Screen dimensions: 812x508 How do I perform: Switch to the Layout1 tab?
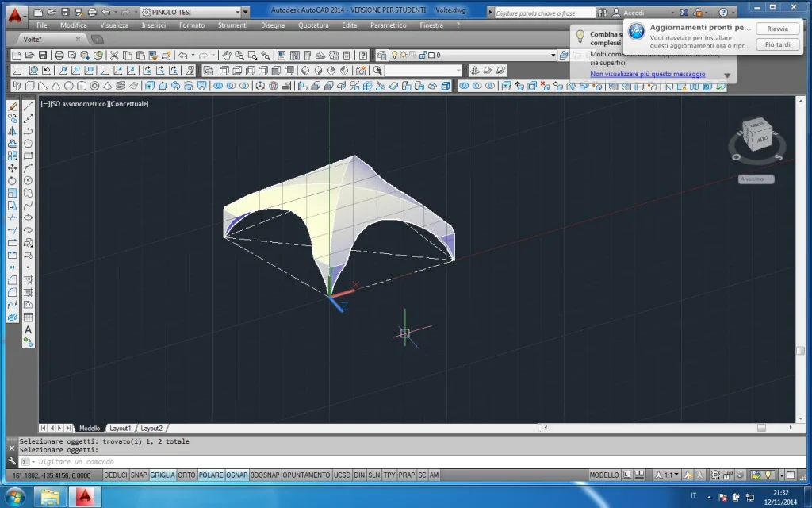(121, 428)
